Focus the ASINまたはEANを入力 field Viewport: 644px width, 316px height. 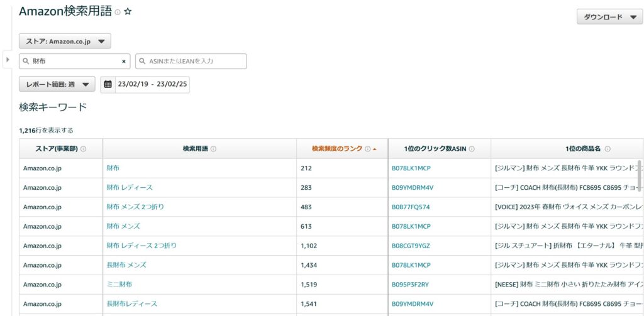click(191, 61)
